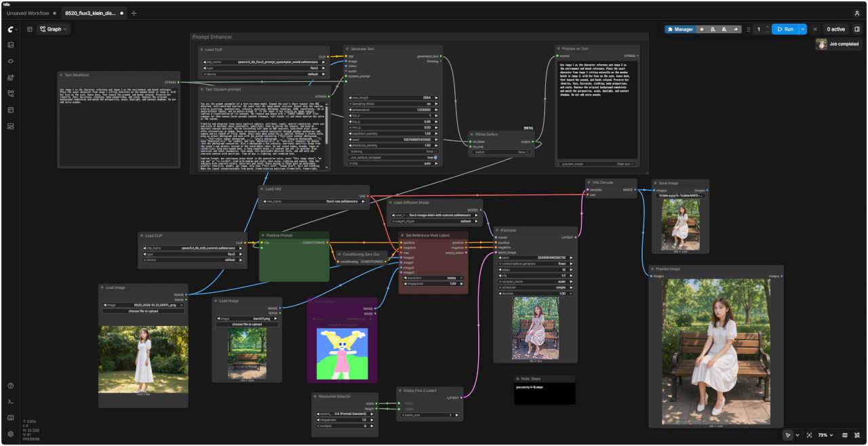The width and height of the screenshot is (868, 446).
Task: Open the Graph dropdown
Action: (x=54, y=29)
